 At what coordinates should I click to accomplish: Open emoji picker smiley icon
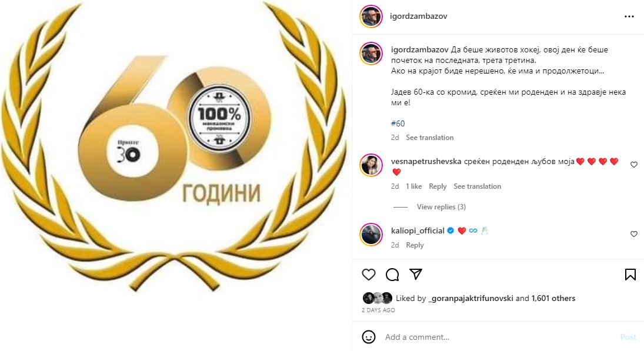point(368,337)
